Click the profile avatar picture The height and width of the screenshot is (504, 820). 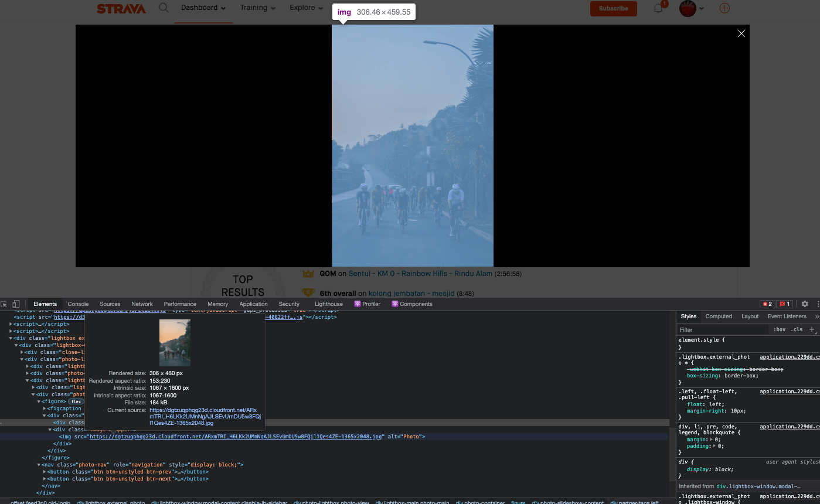click(688, 8)
